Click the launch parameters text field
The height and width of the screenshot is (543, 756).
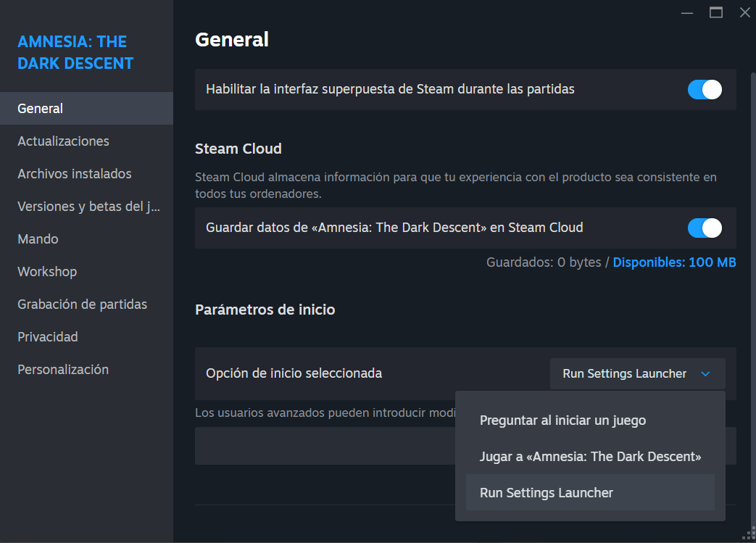pyautogui.click(x=325, y=446)
